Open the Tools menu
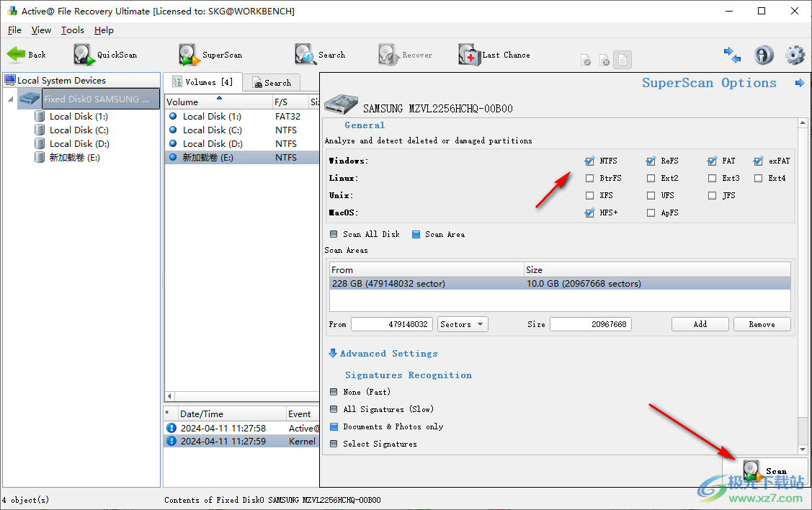The image size is (812, 510). (x=72, y=30)
